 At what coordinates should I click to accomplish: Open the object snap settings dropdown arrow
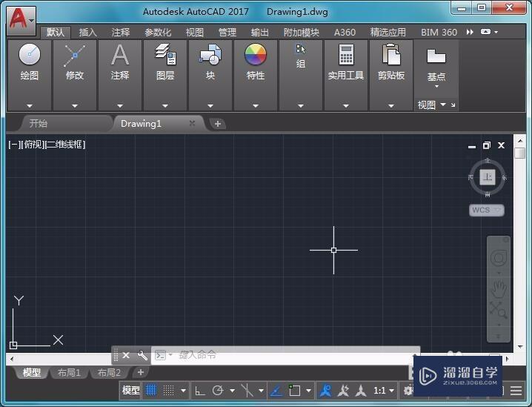pyautogui.click(x=308, y=391)
